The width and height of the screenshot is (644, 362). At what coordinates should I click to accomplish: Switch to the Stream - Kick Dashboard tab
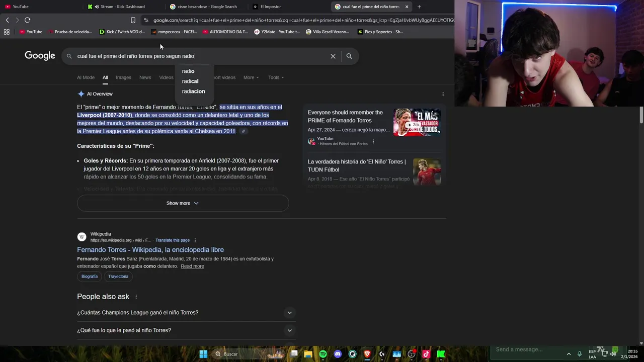(123, 7)
